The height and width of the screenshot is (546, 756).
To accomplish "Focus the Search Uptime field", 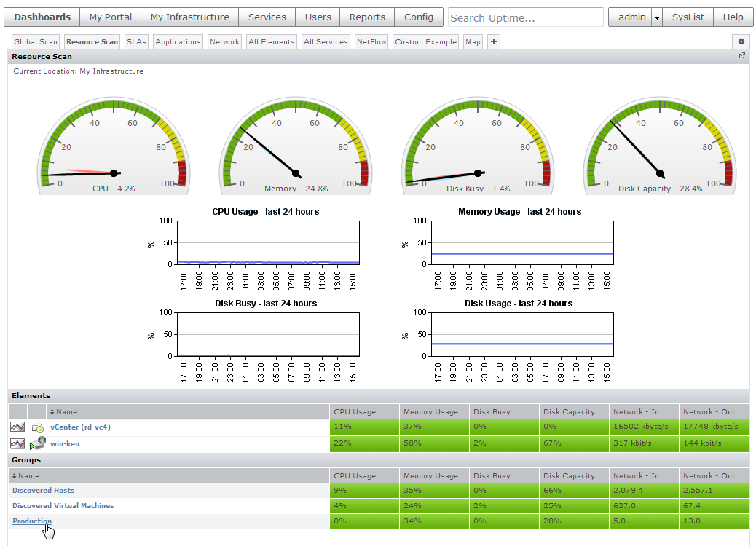I will click(526, 17).
